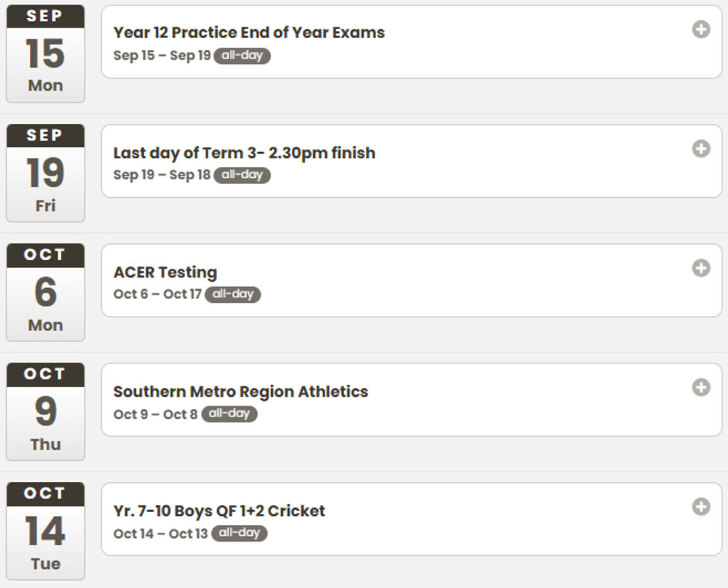Open Year 12 Practice End of Year Exams
Viewport: 728px width, 588px height.
249,33
